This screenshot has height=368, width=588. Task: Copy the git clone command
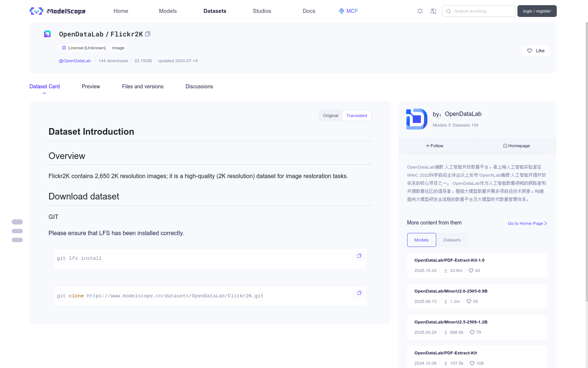tap(359, 293)
